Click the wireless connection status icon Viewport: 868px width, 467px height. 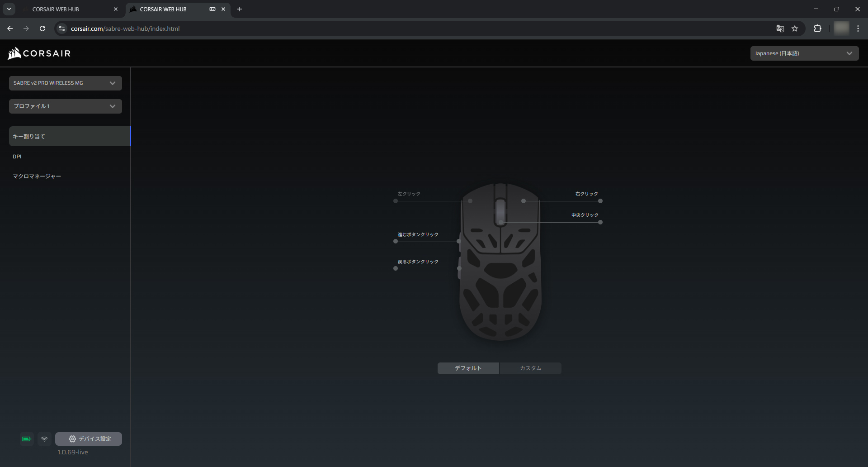(x=44, y=438)
